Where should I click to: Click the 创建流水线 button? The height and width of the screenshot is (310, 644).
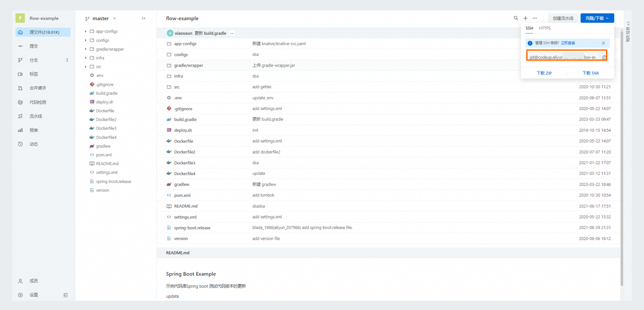click(x=563, y=18)
